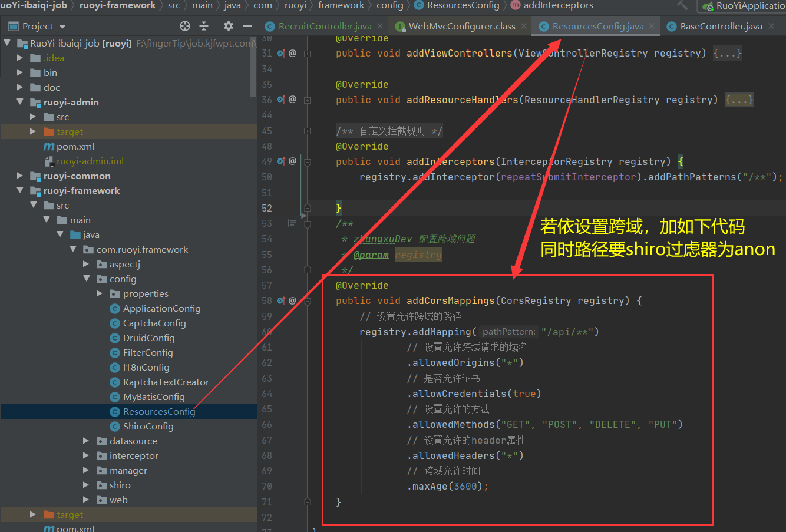
Task: Expand the folded {...} block on line 31
Action: (x=727, y=53)
